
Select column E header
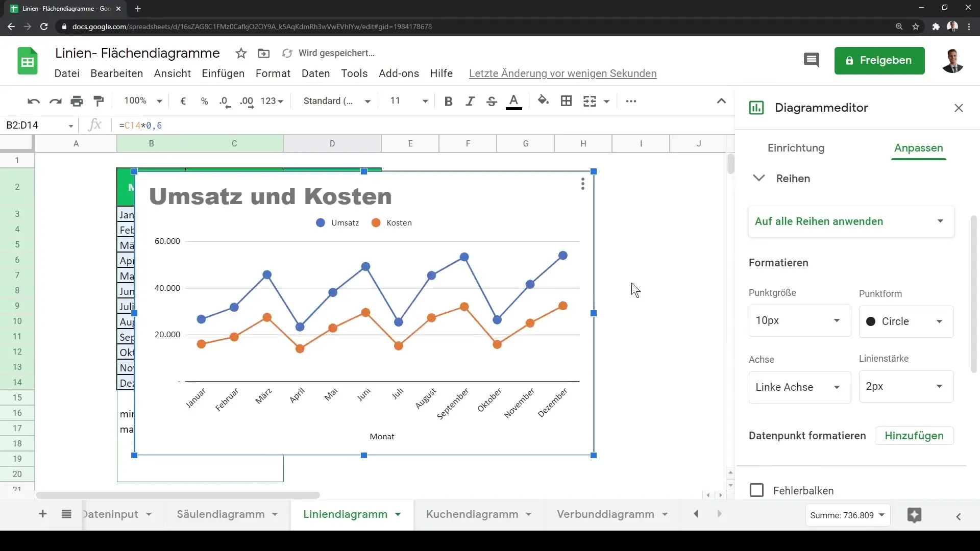[410, 143]
